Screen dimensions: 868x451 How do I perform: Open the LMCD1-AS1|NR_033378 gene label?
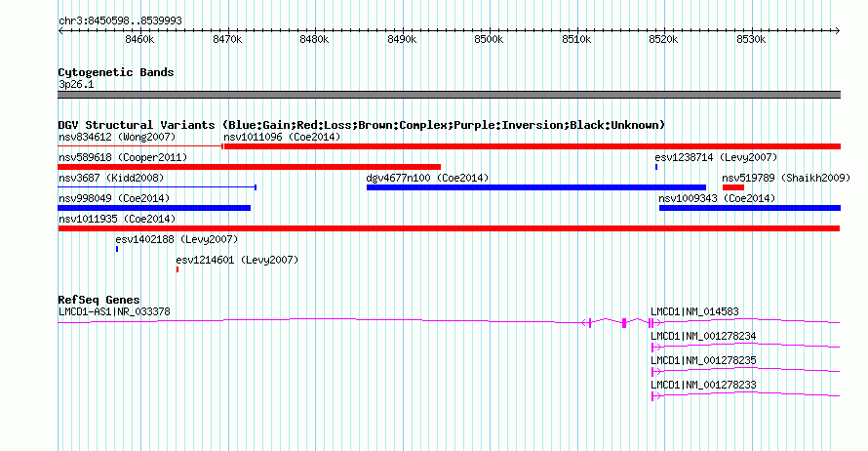(114, 312)
